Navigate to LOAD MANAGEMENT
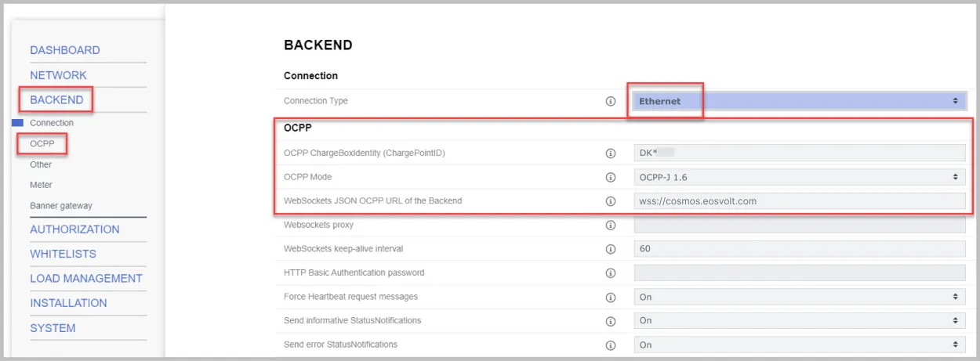The image size is (980, 361). click(86, 279)
